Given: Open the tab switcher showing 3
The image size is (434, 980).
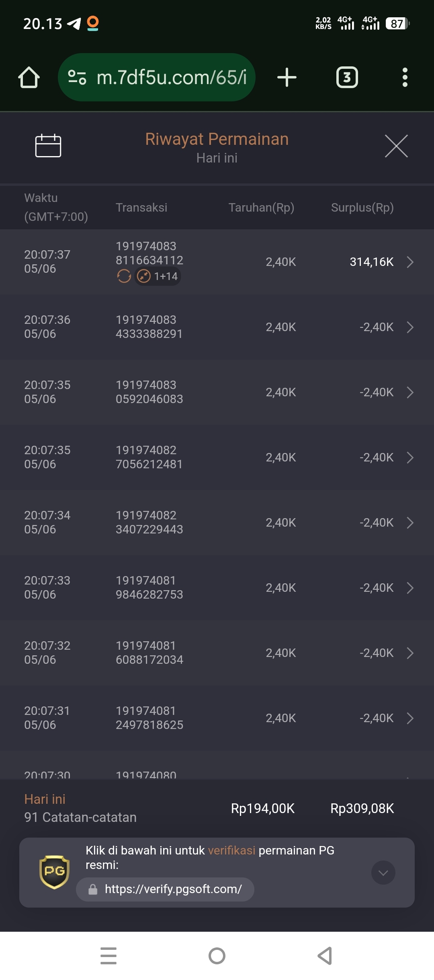Looking at the screenshot, I should point(347,77).
